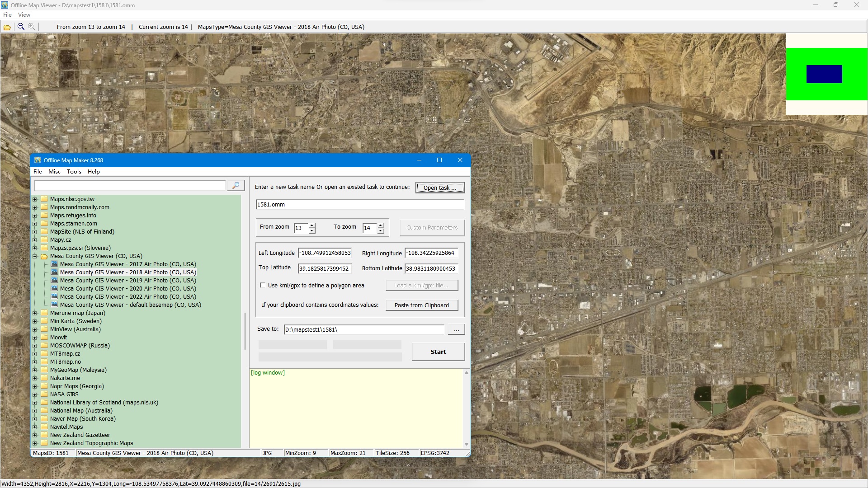868x488 pixels.
Task: Increase To zoom with the up arrow
Action: 381,225
